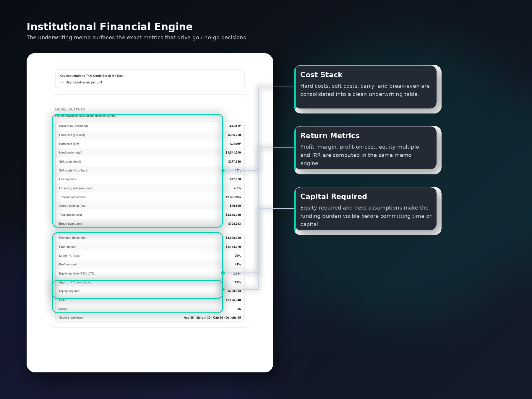Click the $2,835,930 total cost value
Viewport: 532px width, 399px height.
233,215
